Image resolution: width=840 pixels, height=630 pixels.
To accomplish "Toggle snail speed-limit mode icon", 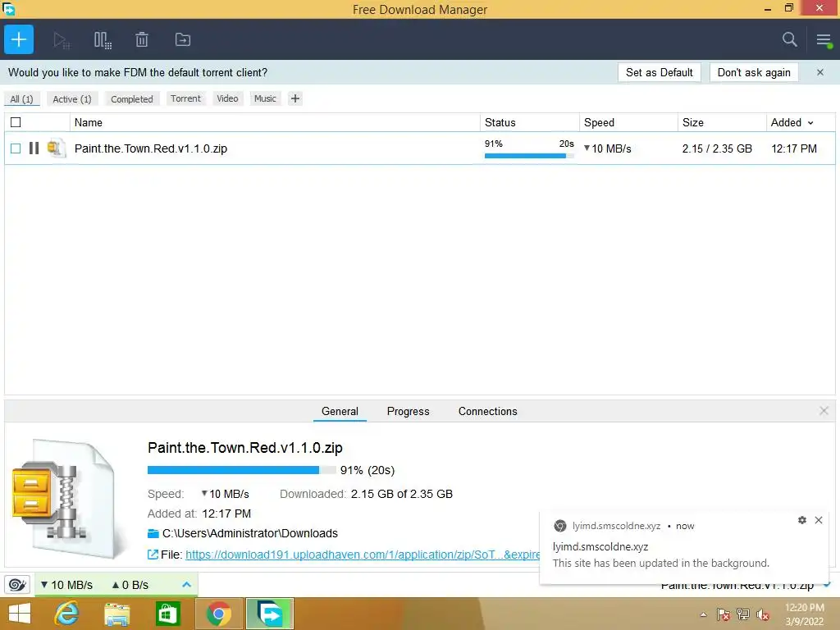I will point(17,584).
